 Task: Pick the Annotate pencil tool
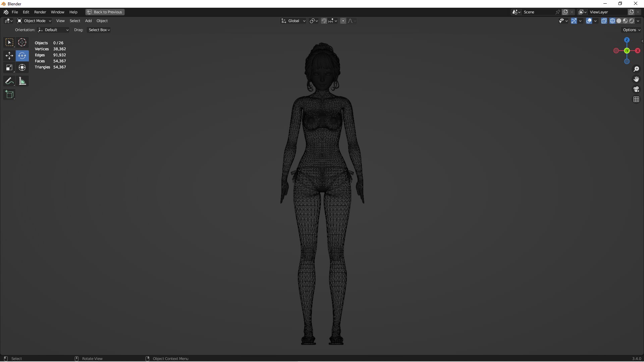click(x=9, y=81)
